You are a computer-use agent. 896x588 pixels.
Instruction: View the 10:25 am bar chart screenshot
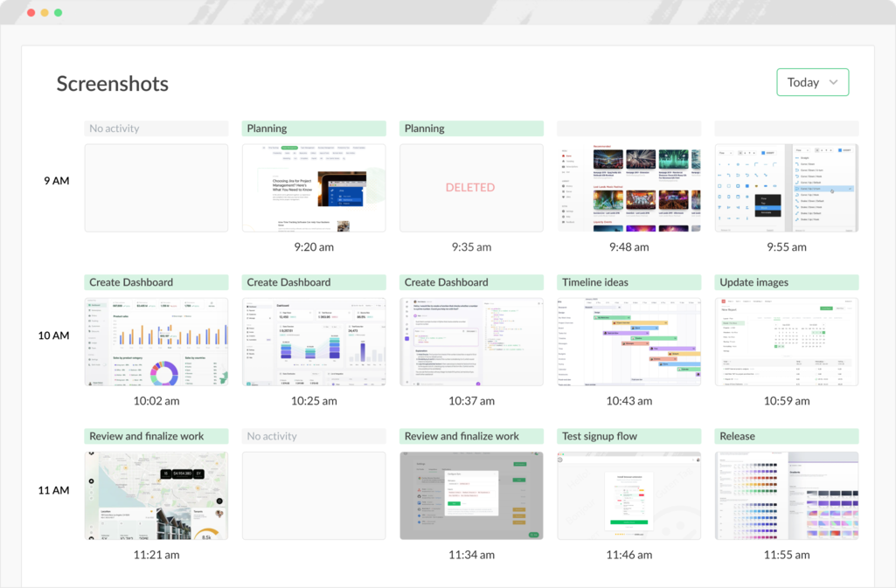coord(313,340)
